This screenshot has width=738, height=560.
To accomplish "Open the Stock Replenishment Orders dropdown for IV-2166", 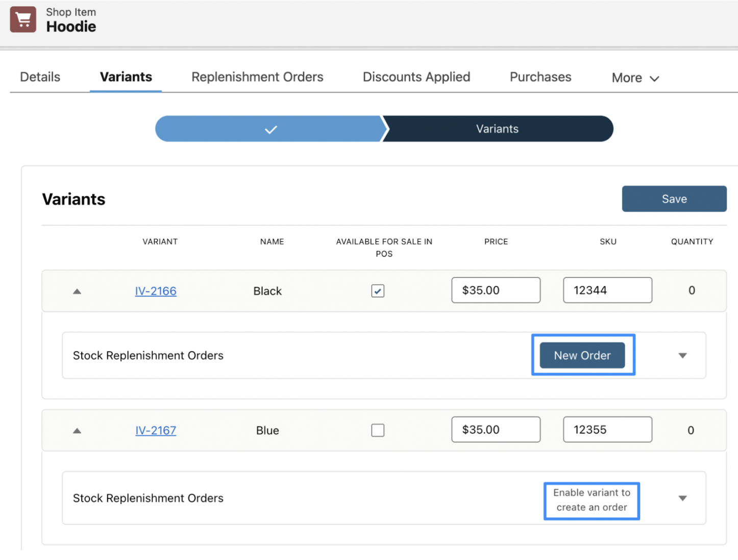I will (682, 355).
